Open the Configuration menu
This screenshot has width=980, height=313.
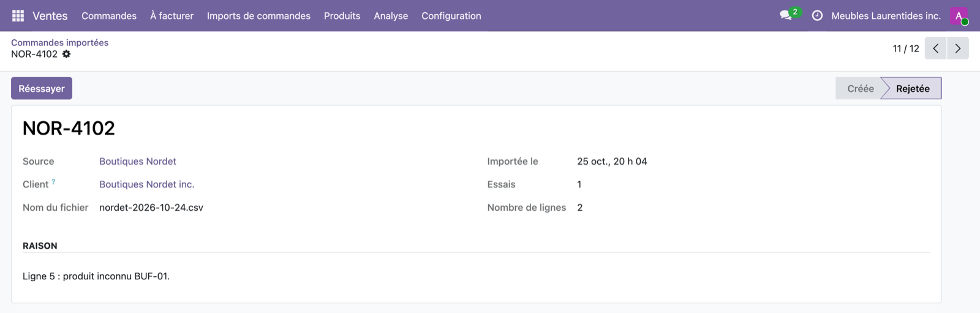[451, 15]
